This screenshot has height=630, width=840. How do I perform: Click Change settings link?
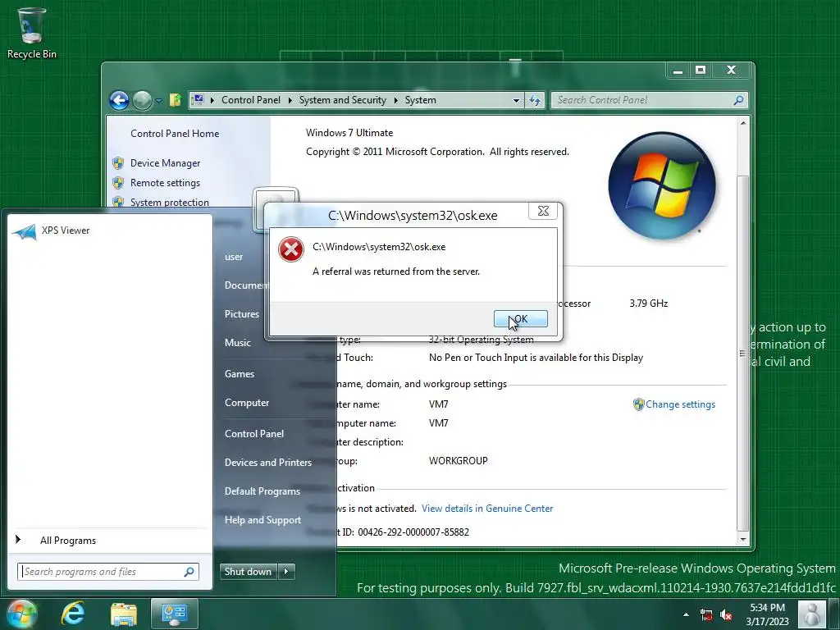pos(680,404)
